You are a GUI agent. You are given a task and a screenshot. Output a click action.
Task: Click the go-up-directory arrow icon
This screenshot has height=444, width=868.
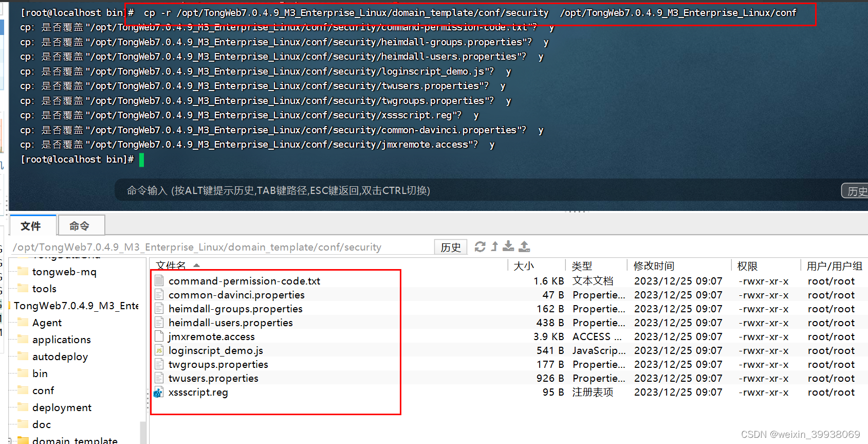(494, 246)
